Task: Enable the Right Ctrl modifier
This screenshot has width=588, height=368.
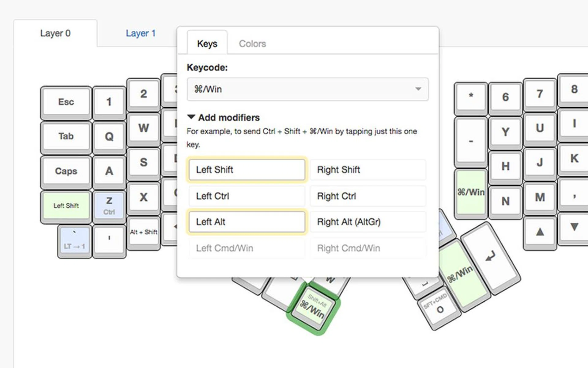Action: coord(367,196)
